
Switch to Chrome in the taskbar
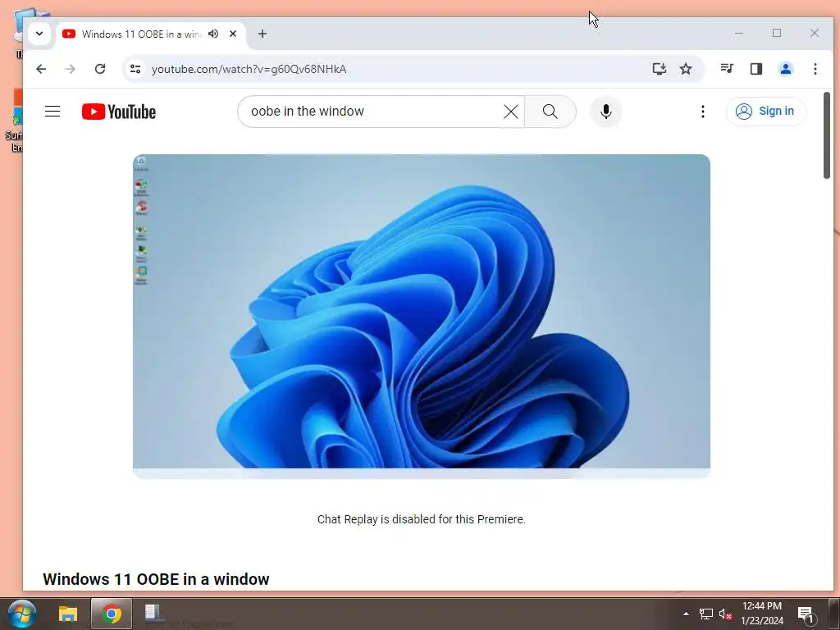click(x=112, y=614)
